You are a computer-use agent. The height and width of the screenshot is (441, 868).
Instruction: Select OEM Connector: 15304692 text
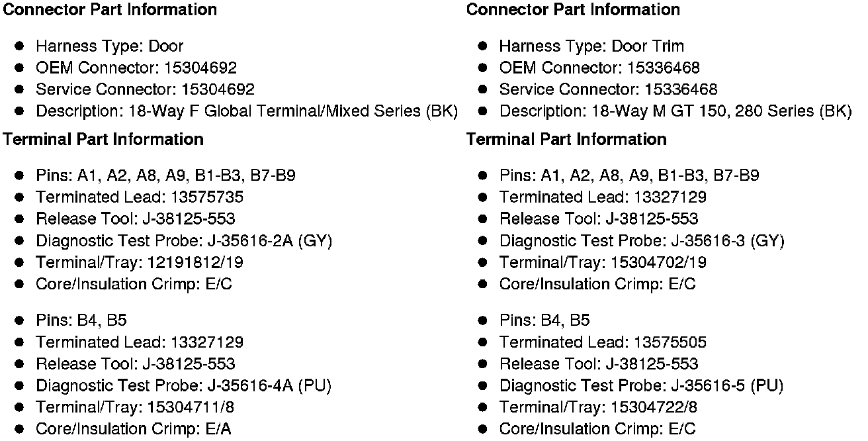[x=136, y=68]
